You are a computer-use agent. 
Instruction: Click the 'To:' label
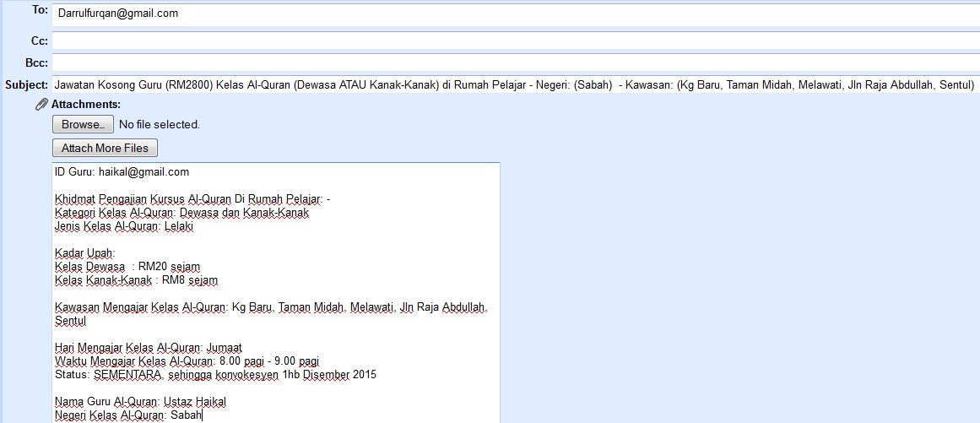pos(40,11)
